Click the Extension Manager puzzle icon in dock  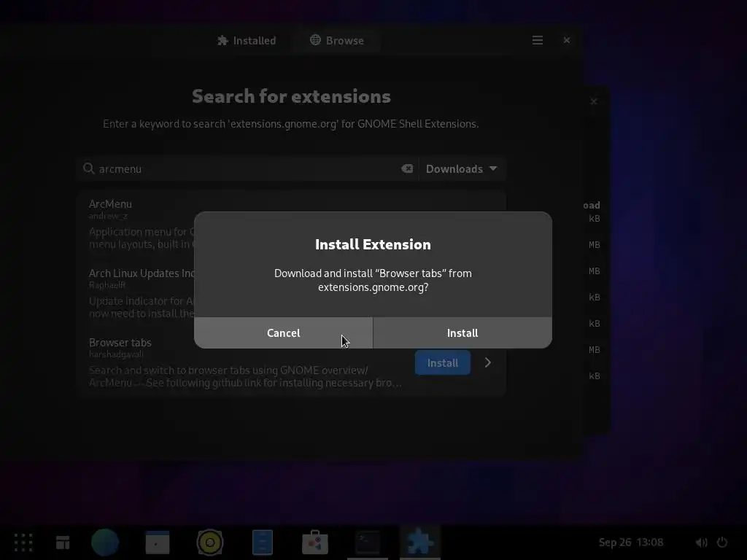point(420,542)
